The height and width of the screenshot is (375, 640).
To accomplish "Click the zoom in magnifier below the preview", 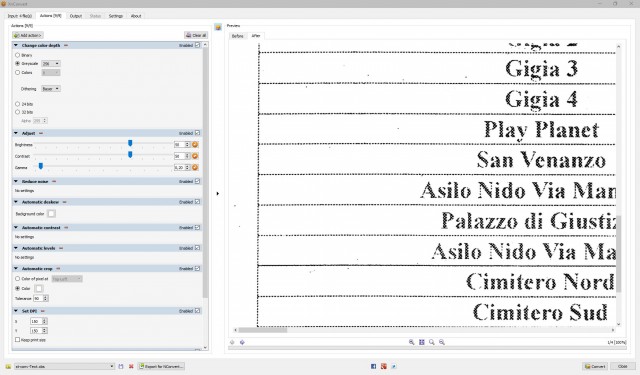I will (x=411, y=342).
